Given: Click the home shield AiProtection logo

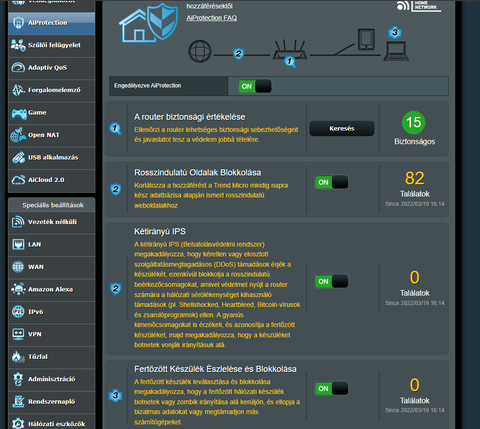Looking at the screenshot, I should 149,22.
